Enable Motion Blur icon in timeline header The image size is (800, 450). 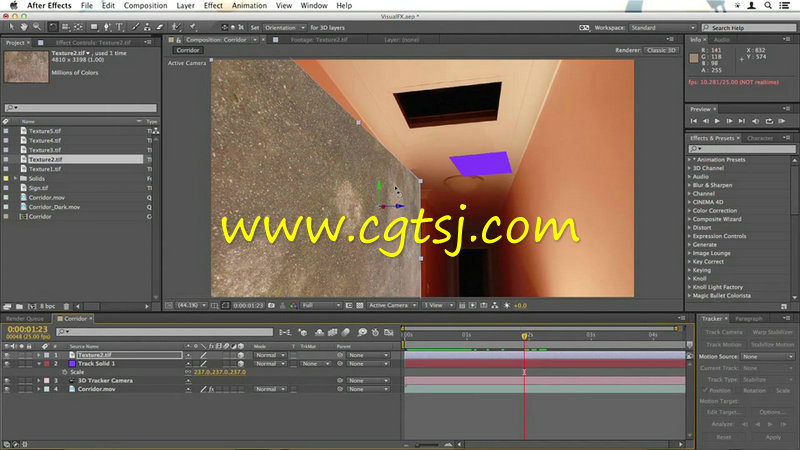[346, 332]
